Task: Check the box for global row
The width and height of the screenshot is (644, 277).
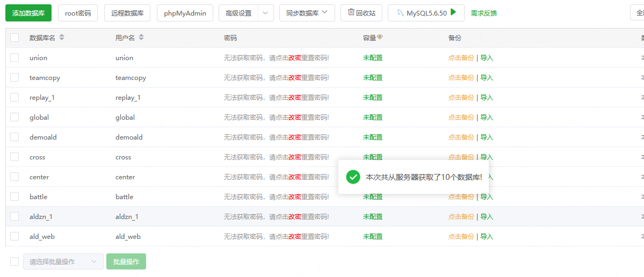Action: pos(15,117)
